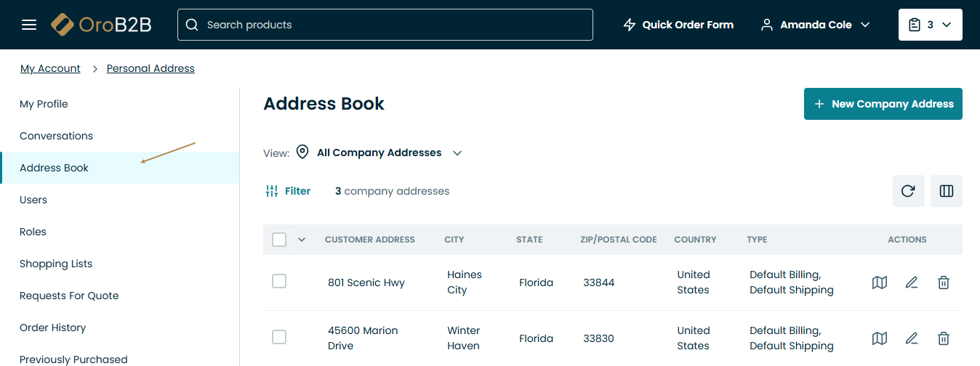Click New Company Address button

[883, 104]
